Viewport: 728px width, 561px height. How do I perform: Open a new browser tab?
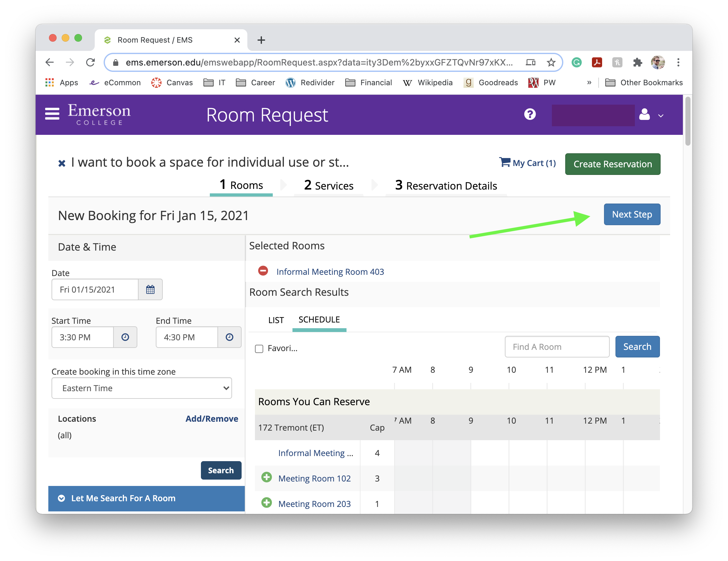coord(261,40)
